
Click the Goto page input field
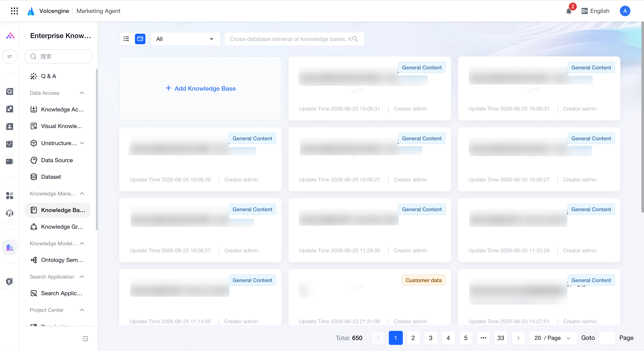click(607, 338)
